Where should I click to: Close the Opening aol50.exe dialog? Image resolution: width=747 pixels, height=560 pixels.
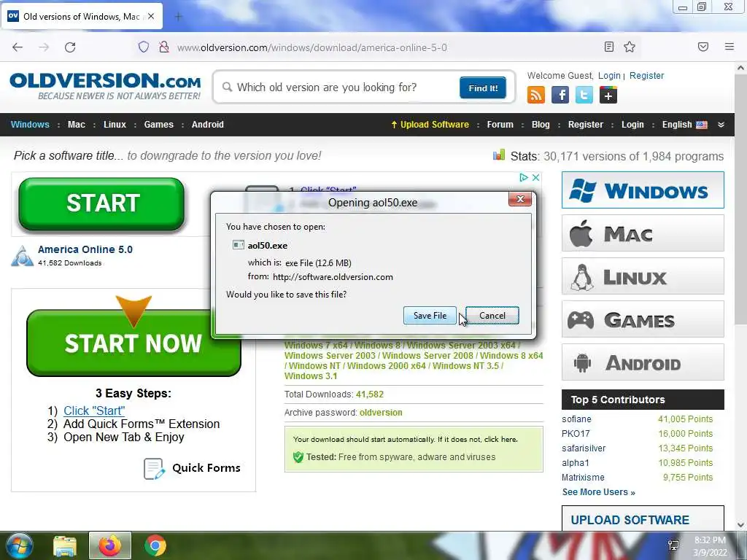pyautogui.click(x=519, y=199)
